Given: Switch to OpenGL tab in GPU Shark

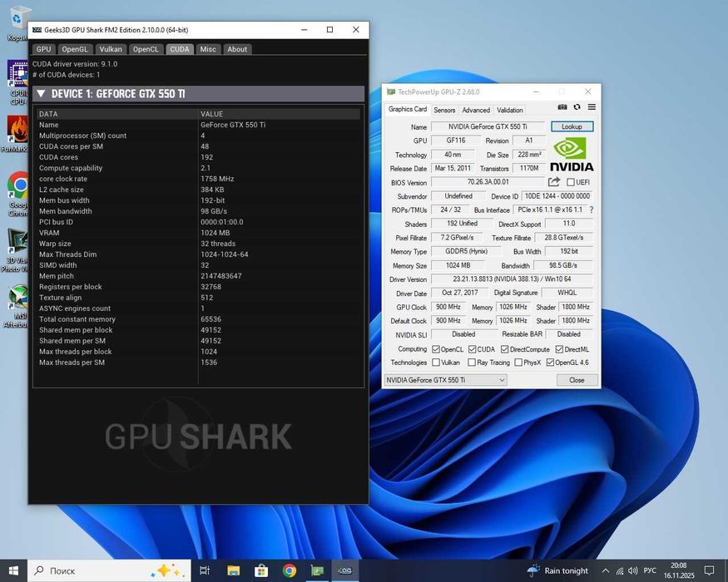Looking at the screenshot, I should 75,49.
